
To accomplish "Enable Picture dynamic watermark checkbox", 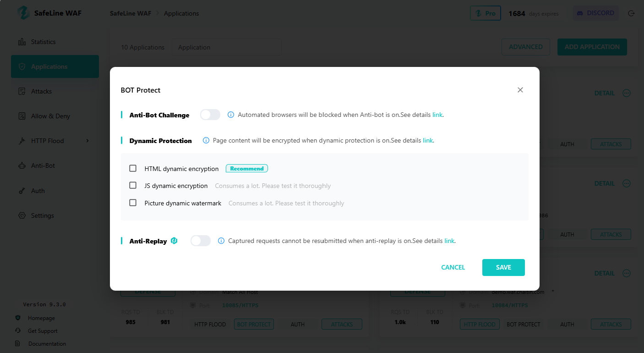I will coord(133,203).
